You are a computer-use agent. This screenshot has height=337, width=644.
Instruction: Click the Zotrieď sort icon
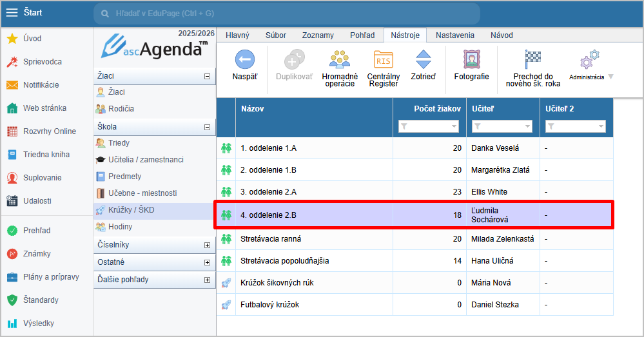point(423,61)
